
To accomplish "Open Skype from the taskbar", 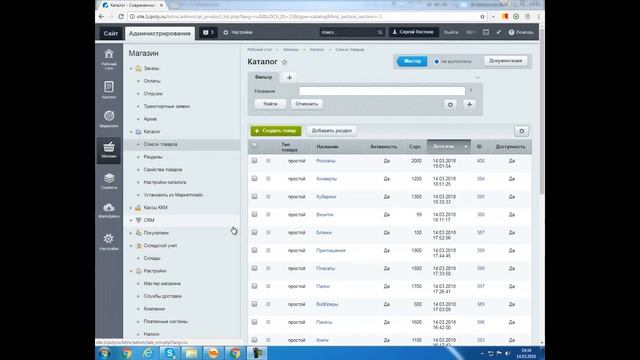I will click(169, 353).
